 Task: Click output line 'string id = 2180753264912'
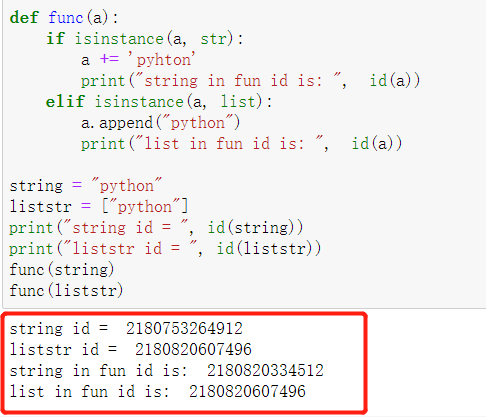[126, 329]
